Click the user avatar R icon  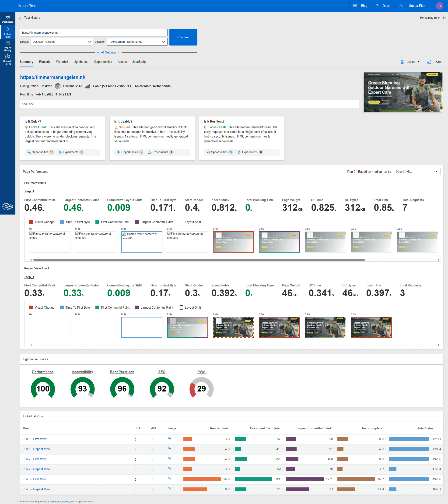point(439,6)
